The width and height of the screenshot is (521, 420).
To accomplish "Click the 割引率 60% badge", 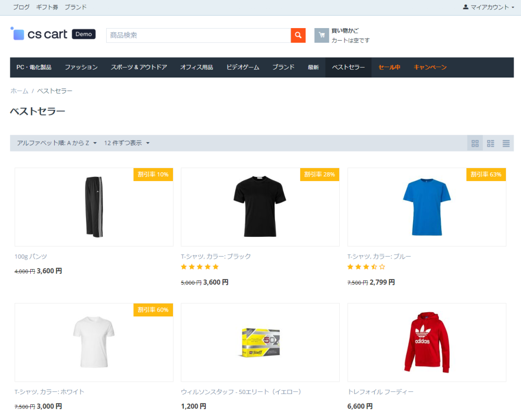I will click(x=153, y=310).
